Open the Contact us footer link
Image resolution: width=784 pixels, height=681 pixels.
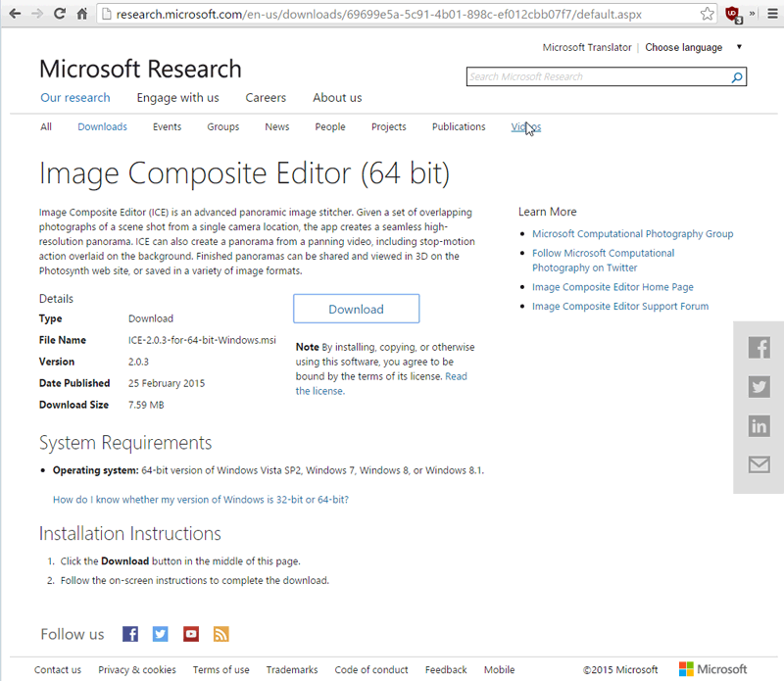[x=58, y=669]
